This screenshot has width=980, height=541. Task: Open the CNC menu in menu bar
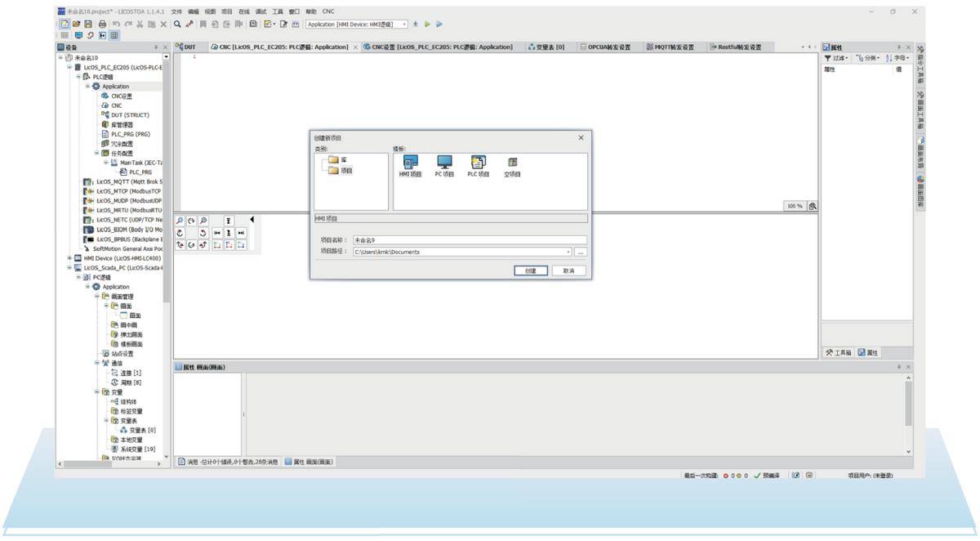(328, 11)
